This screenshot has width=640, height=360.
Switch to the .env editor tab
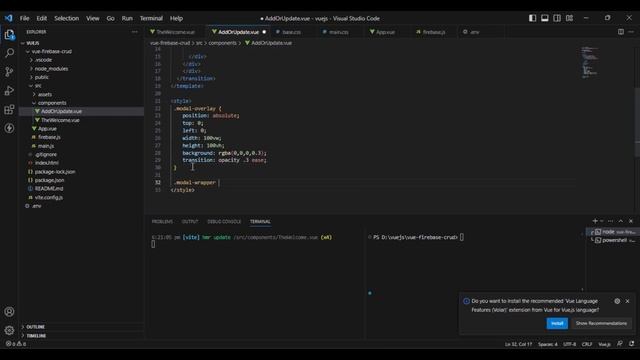(x=474, y=32)
